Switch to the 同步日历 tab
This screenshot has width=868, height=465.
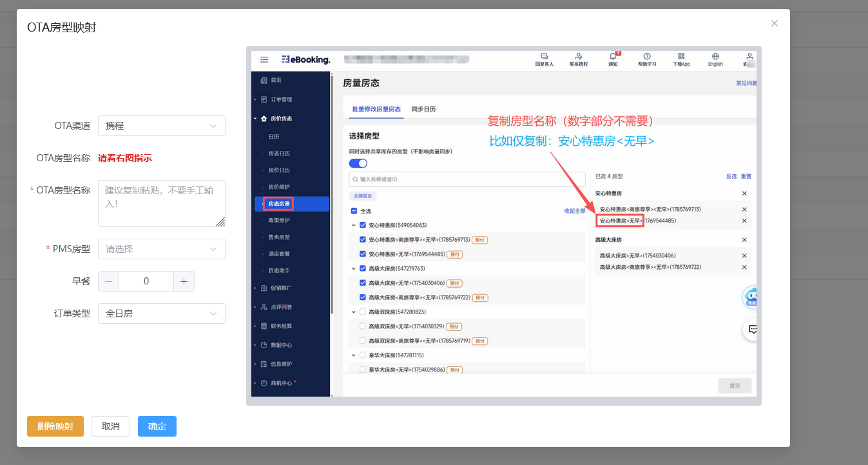coord(423,109)
